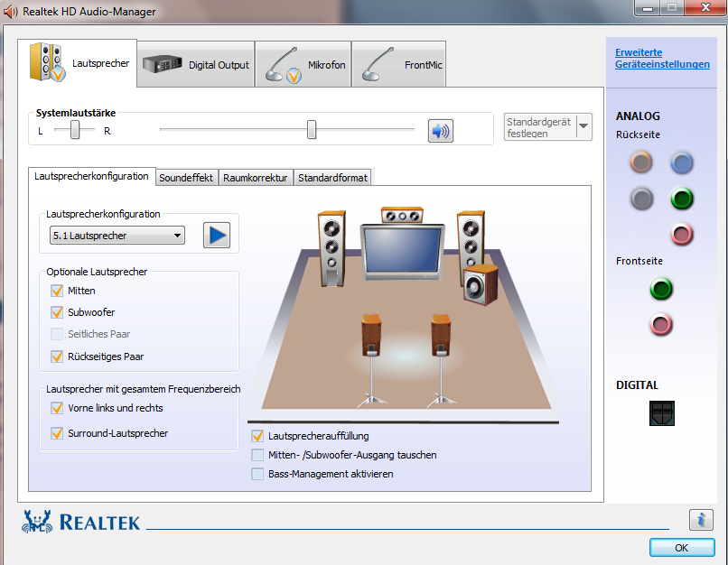The image size is (728, 565).
Task: Uncheck the Rückseitiges Paar checkbox
Action: point(57,357)
